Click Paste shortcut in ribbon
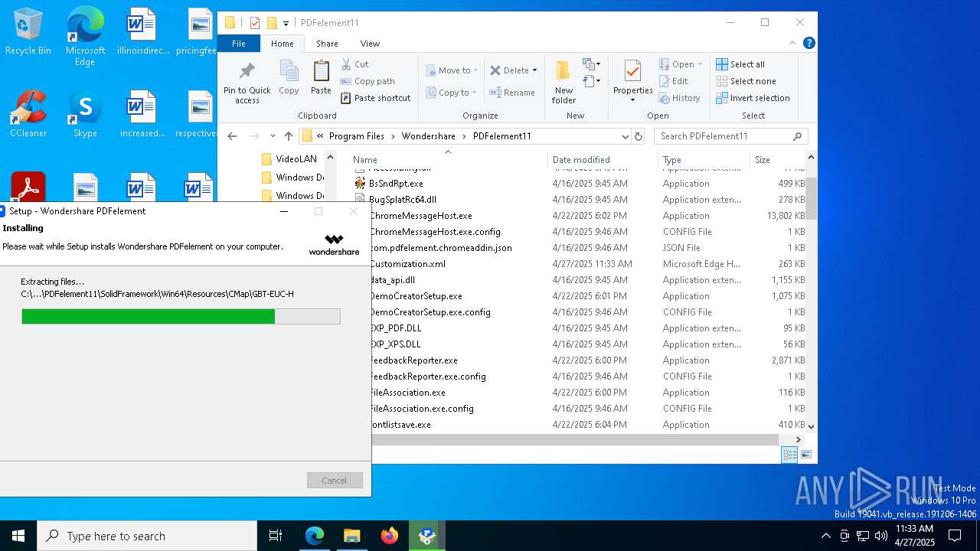This screenshot has width=980, height=551. (375, 98)
